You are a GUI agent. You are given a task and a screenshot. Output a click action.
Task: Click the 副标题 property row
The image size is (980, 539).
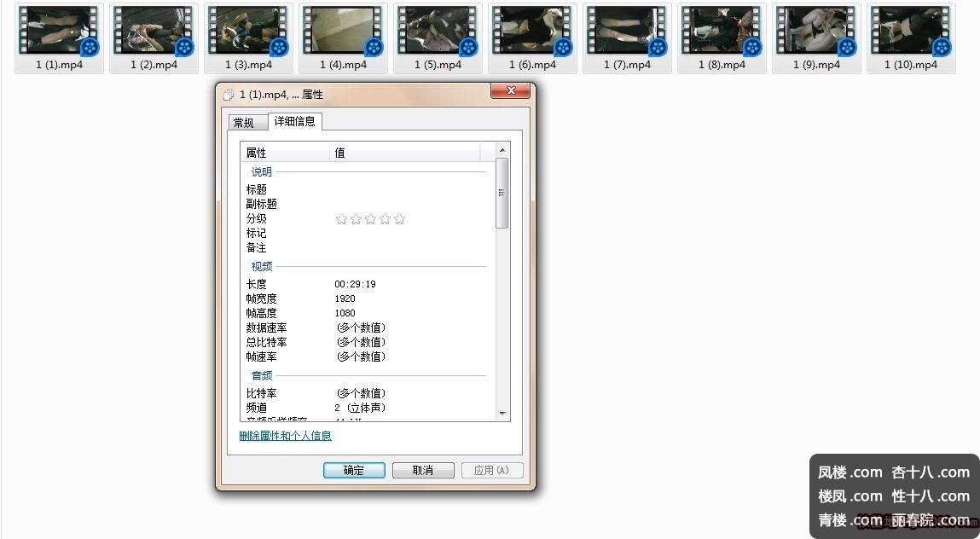coord(368,204)
